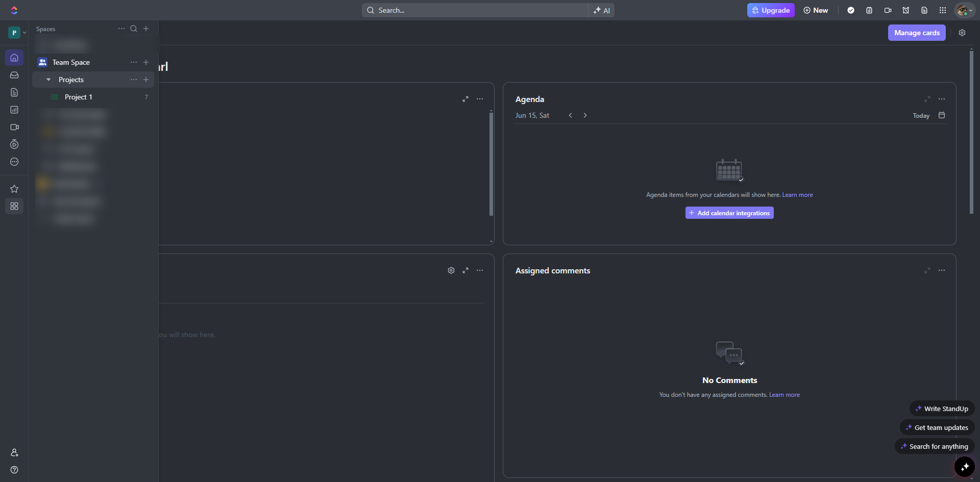Open the ellipsis menu on the Agenda card
This screenshot has height=482, width=980.
click(x=942, y=99)
